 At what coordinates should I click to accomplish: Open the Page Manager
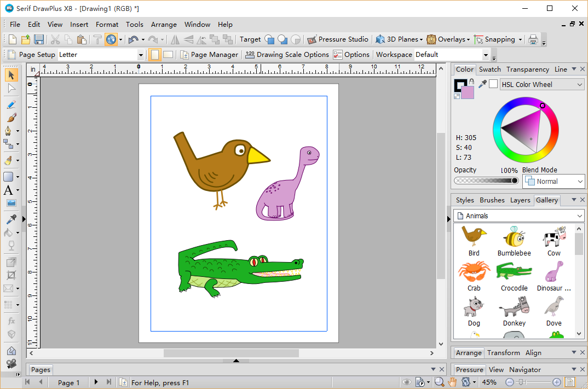point(209,54)
